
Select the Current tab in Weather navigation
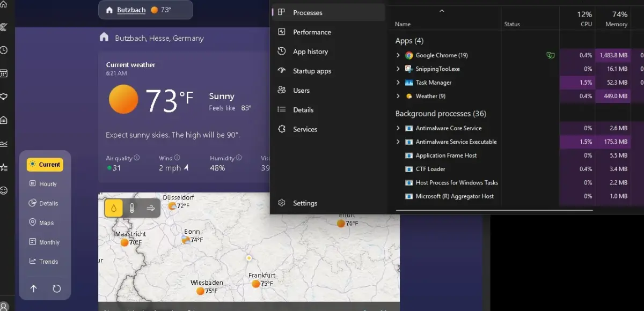(x=45, y=165)
